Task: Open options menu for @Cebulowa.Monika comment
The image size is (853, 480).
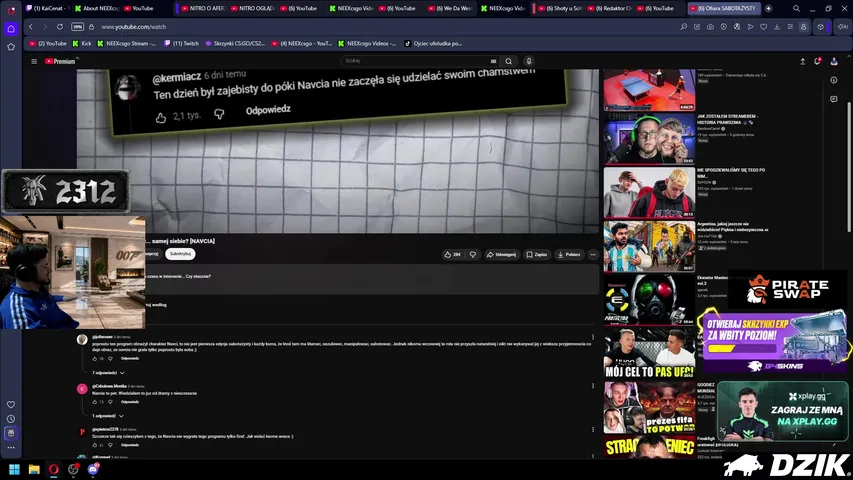Action: pos(593,386)
